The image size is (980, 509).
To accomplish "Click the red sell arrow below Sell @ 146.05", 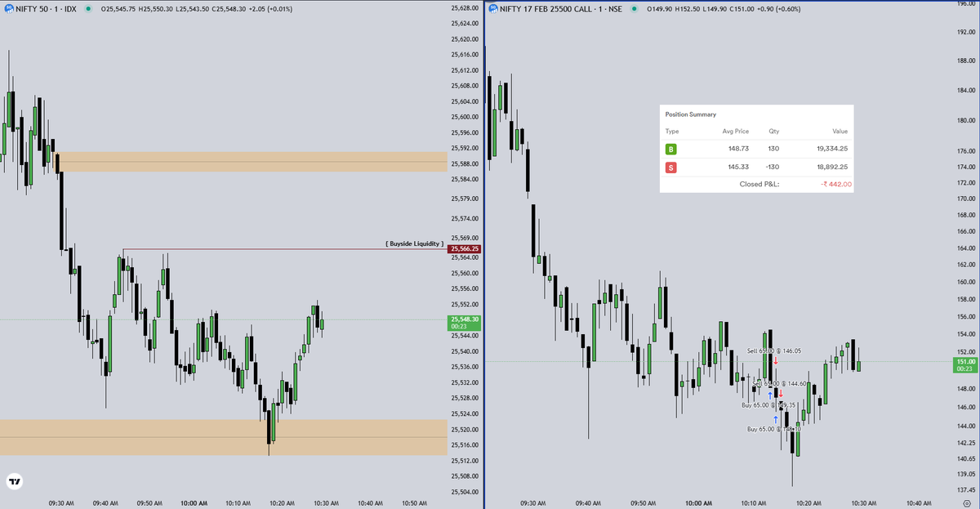I will [x=776, y=360].
